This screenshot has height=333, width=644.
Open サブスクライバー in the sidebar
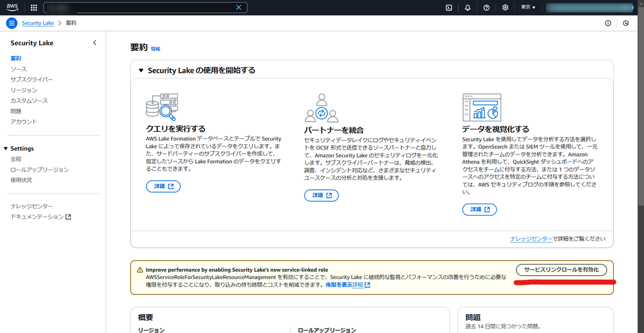31,80
